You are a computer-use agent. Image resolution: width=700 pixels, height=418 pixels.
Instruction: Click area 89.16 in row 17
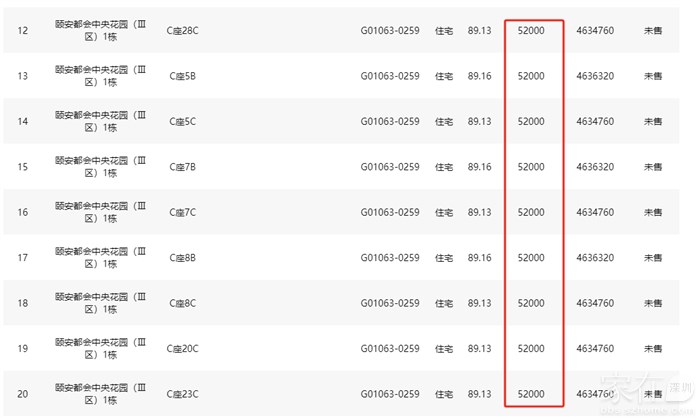point(480,258)
